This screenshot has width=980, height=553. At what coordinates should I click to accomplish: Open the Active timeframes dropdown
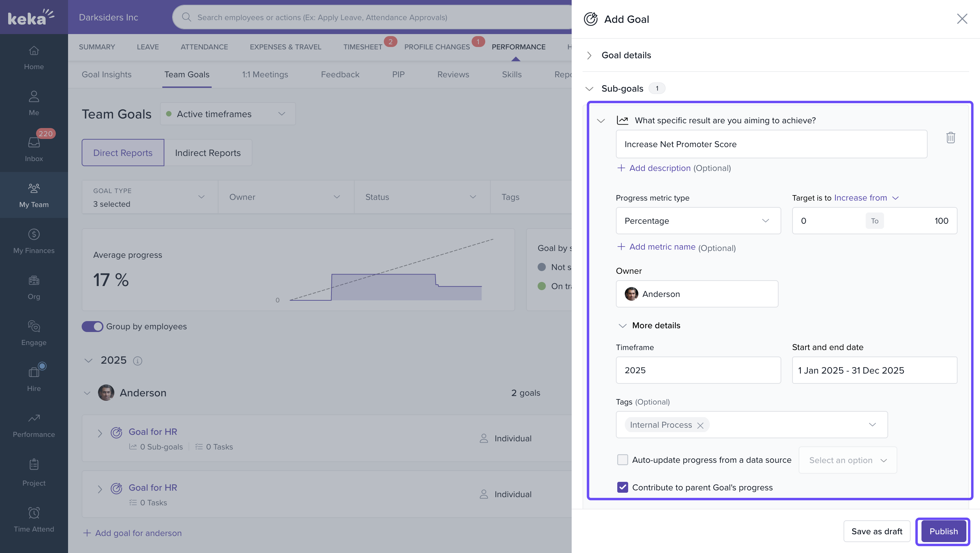coord(228,114)
